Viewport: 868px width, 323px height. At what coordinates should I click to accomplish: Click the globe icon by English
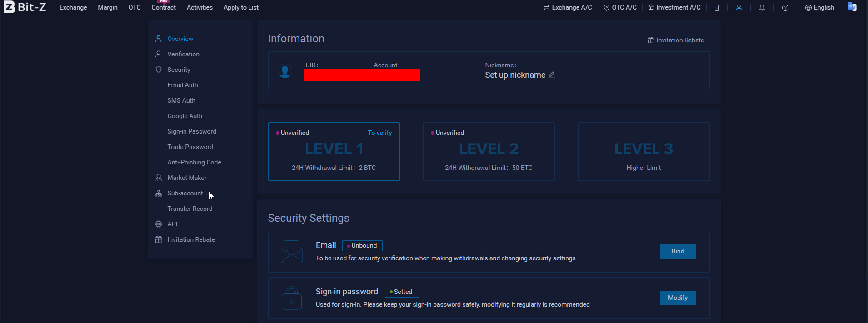coord(808,8)
